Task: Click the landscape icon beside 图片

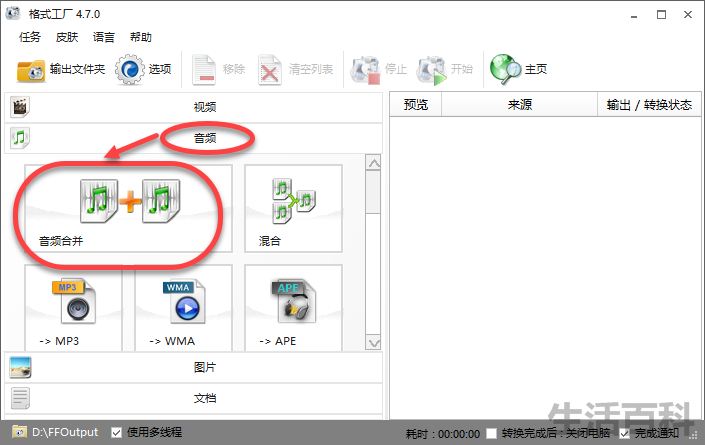Action: pyautogui.click(x=20, y=367)
